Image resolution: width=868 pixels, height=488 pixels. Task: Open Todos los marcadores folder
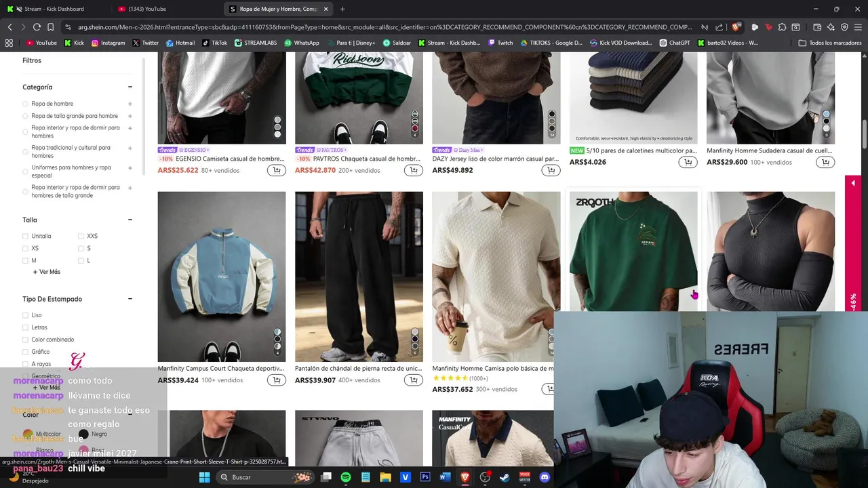830,43
